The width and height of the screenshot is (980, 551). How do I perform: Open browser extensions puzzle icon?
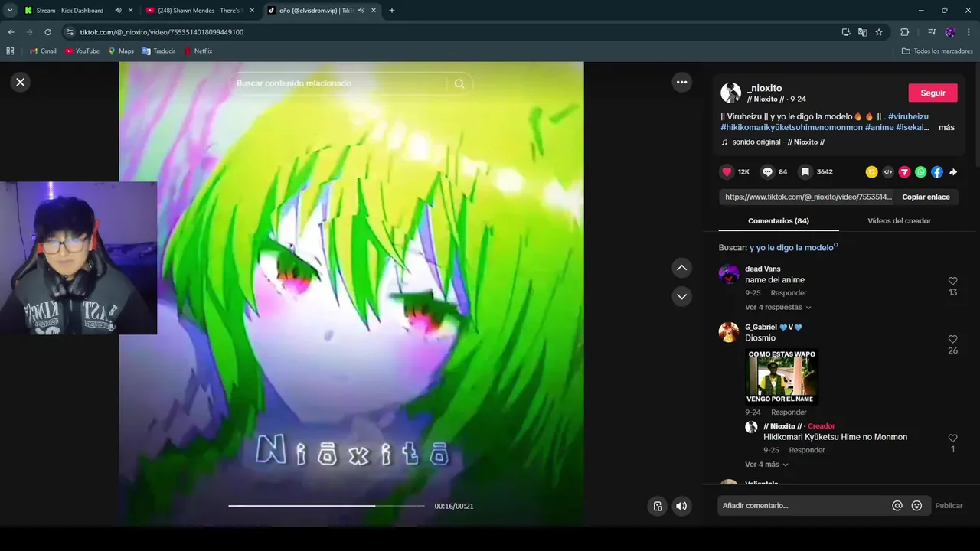(x=904, y=32)
